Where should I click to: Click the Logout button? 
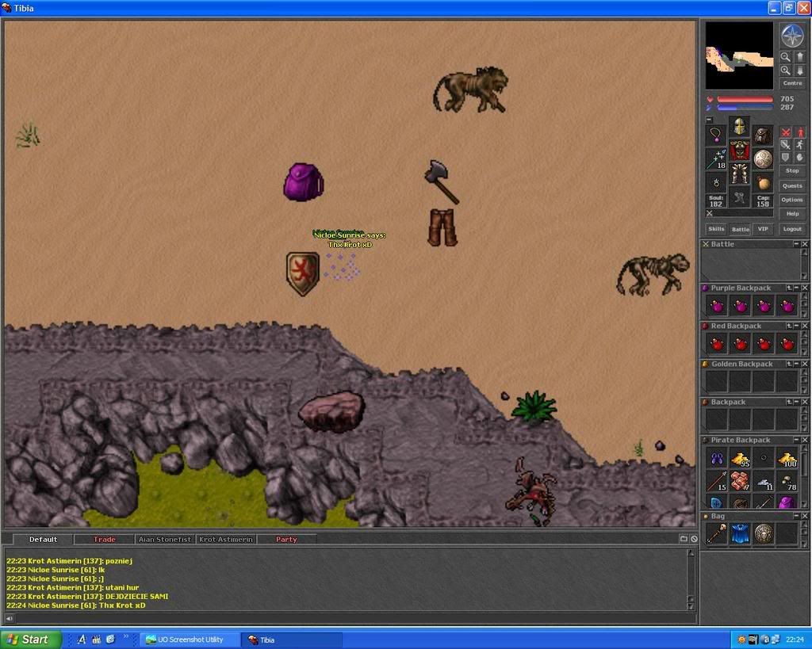(x=792, y=228)
